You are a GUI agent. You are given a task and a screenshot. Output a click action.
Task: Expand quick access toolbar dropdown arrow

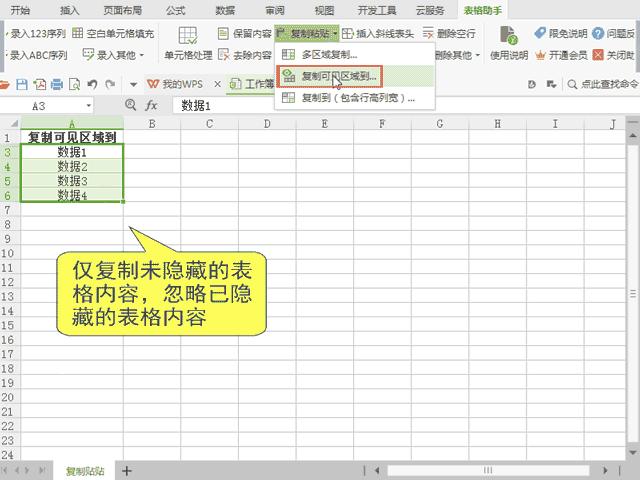click(133, 85)
